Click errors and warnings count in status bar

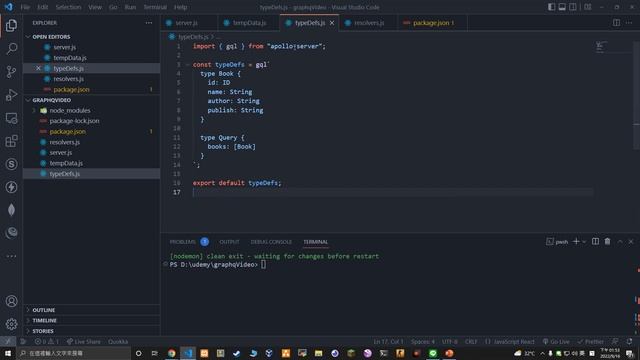[x=47, y=341]
